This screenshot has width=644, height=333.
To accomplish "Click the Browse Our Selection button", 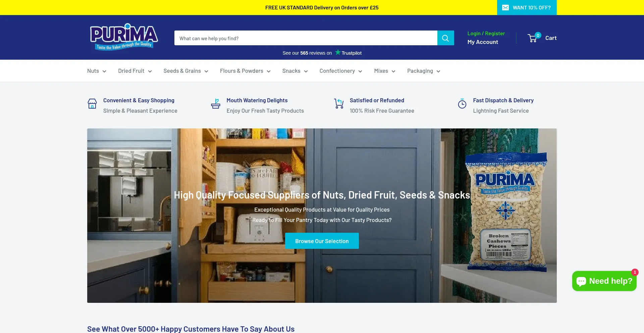I will coord(322,241).
